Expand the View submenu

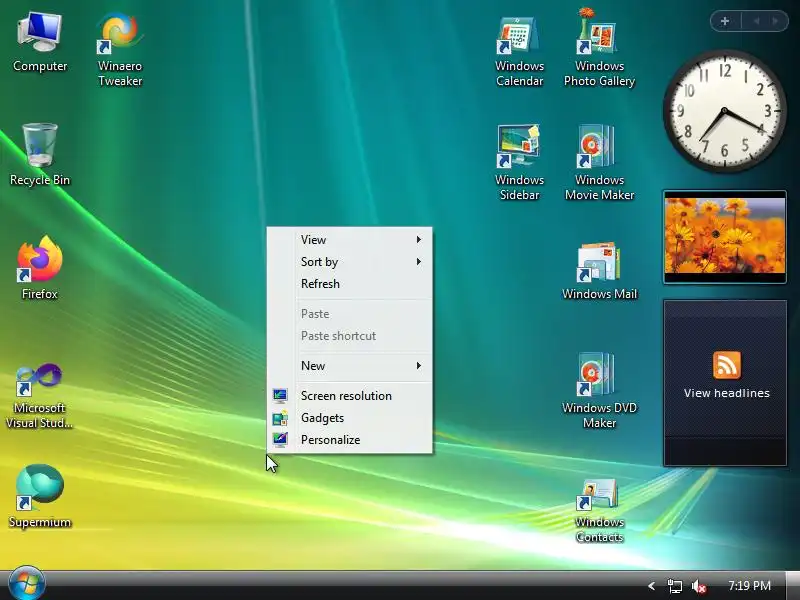349,239
